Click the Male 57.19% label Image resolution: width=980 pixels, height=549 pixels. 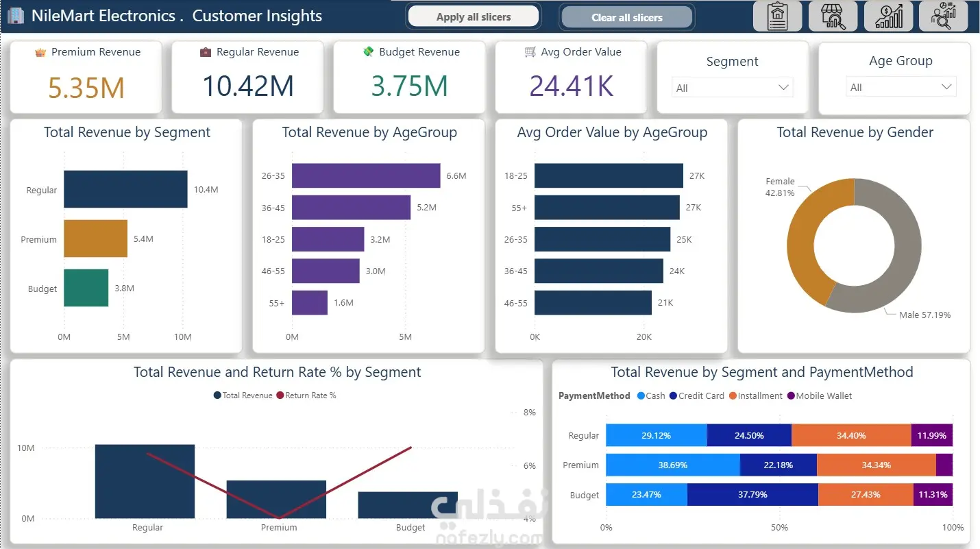925,315
